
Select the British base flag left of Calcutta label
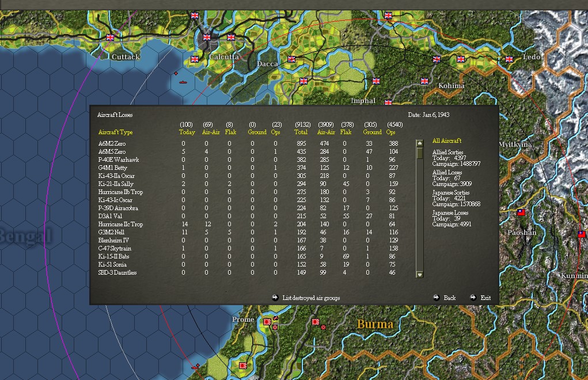point(194,59)
